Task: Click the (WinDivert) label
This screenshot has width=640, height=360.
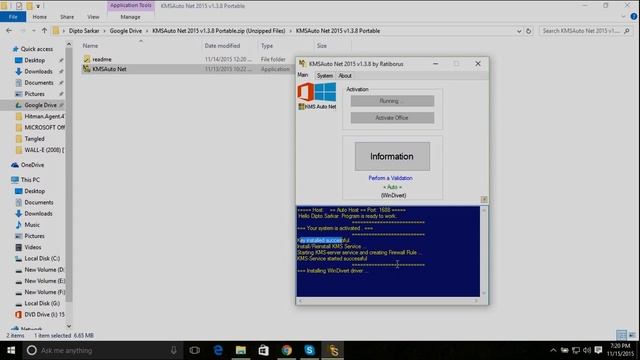Action: point(393,196)
